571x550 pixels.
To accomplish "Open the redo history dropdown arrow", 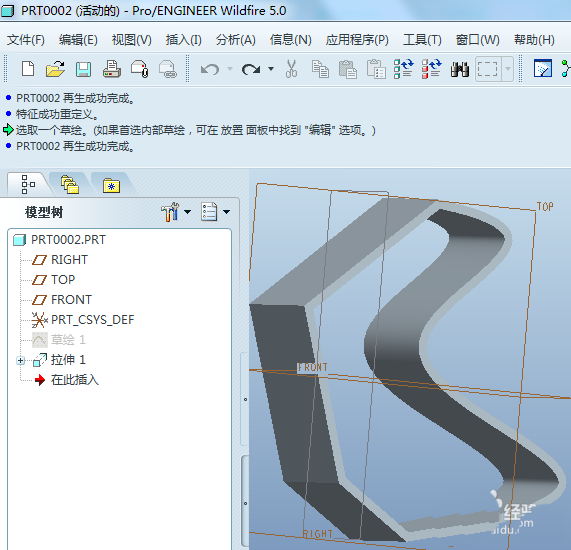I will [271, 68].
